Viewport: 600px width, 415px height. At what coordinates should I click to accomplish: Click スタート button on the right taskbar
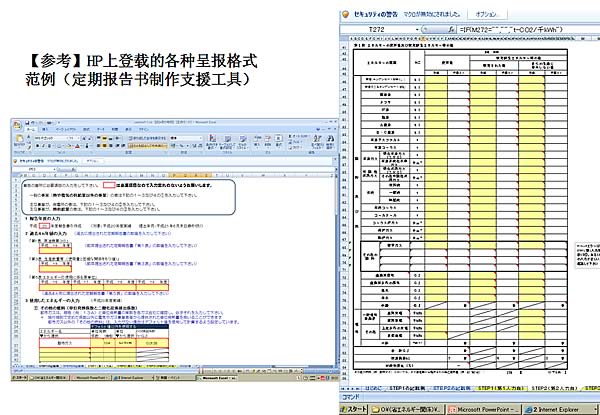click(x=354, y=409)
